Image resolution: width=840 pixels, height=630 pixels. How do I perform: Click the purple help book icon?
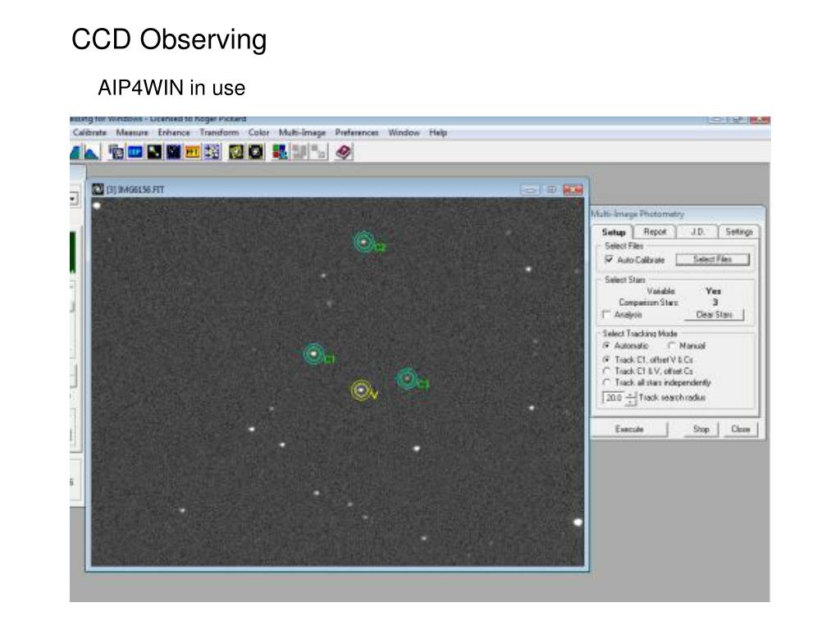[x=344, y=152]
